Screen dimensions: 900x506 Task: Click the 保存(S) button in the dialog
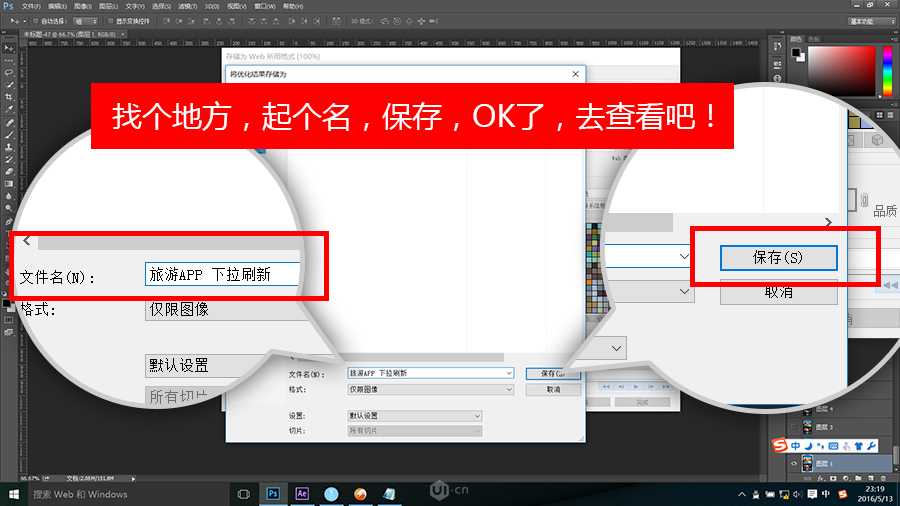click(553, 373)
